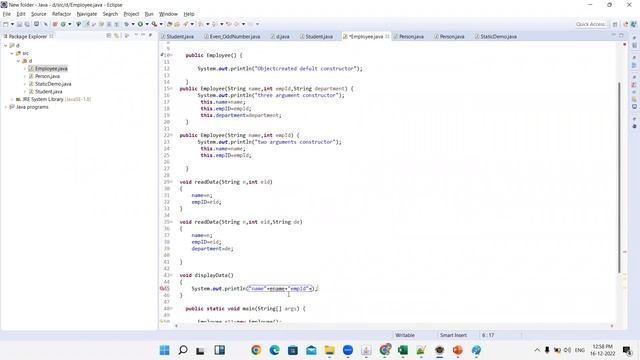Toggle Link with Editor in Package Explorer

[116, 36]
